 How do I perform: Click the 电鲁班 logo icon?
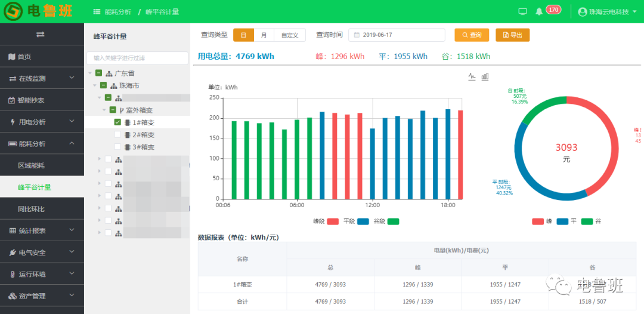13,11
